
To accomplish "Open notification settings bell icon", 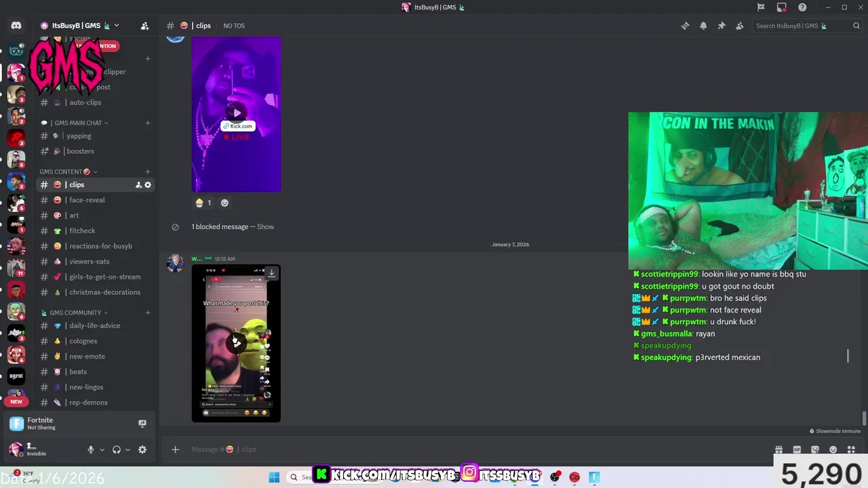I will (x=703, y=26).
